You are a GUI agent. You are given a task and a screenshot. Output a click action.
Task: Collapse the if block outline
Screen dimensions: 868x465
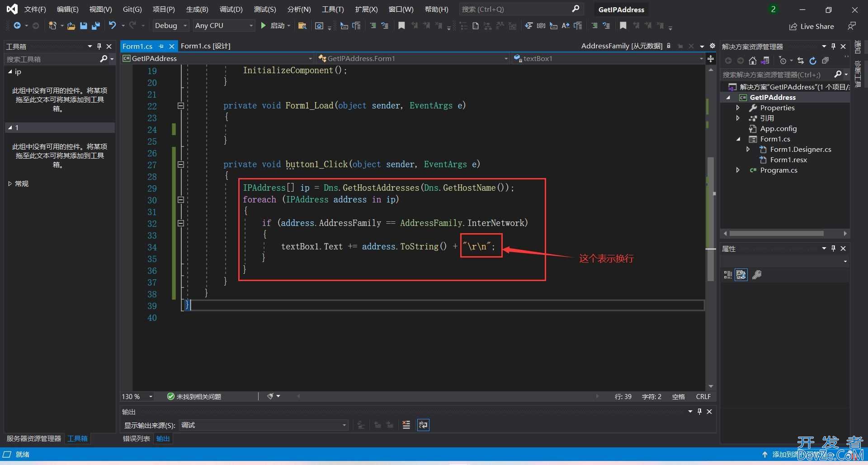(x=180, y=223)
